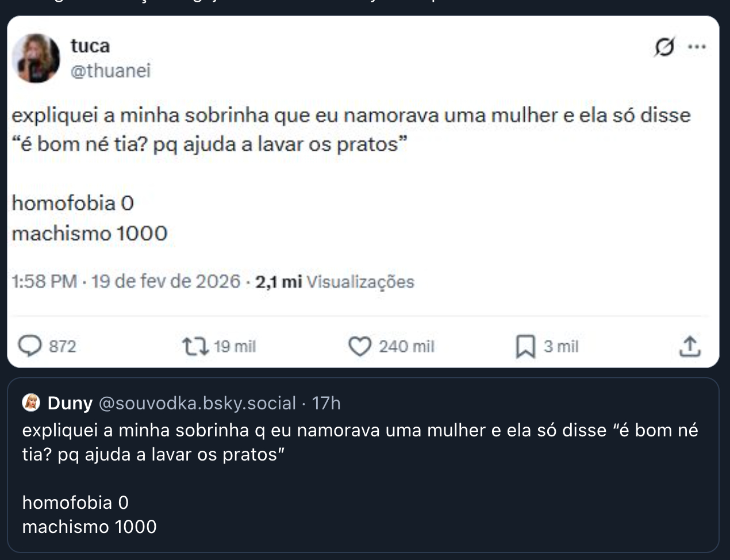Click the 240 mil likes count
This screenshot has height=560, width=730.
(x=406, y=347)
